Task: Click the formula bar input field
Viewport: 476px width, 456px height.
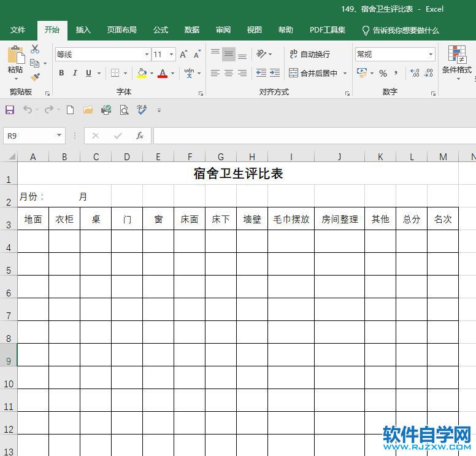Action: (x=315, y=136)
